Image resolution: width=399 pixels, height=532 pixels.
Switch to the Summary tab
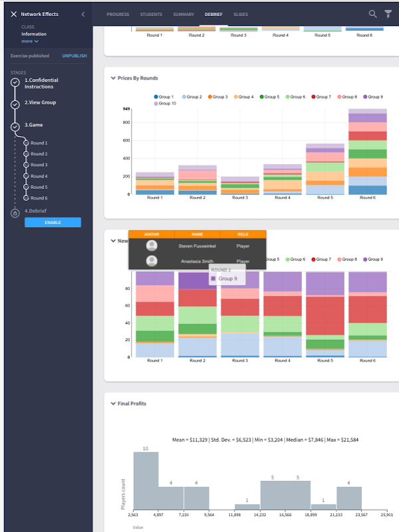click(184, 14)
